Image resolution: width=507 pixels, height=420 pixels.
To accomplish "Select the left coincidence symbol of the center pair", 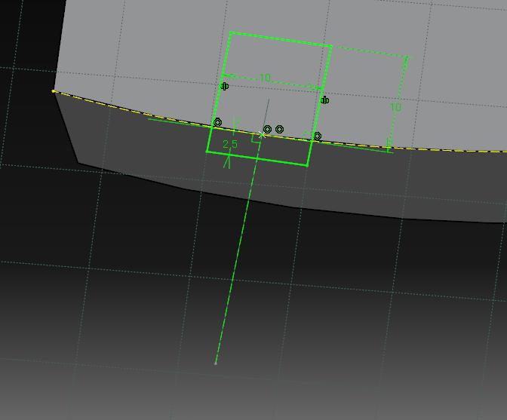I will click(267, 129).
